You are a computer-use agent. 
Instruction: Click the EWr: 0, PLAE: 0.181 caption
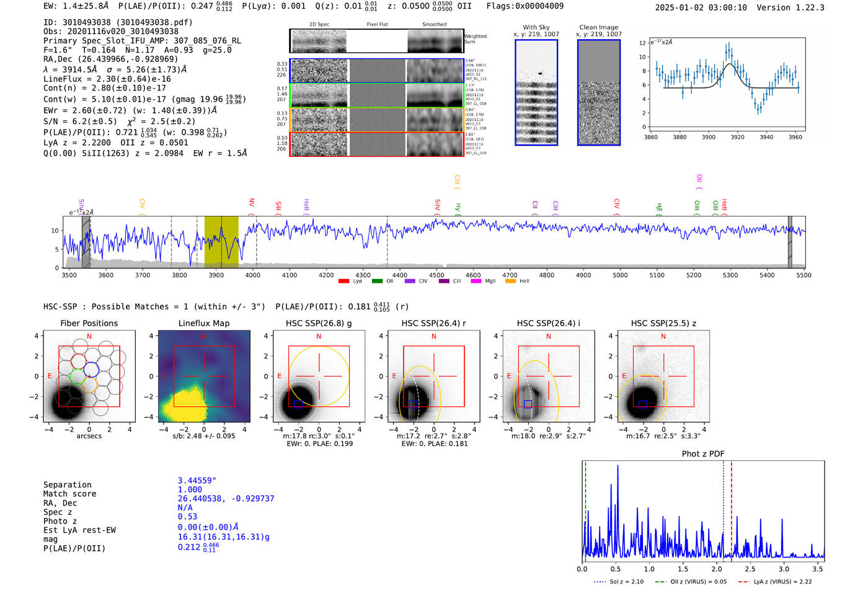tap(435, 444)
